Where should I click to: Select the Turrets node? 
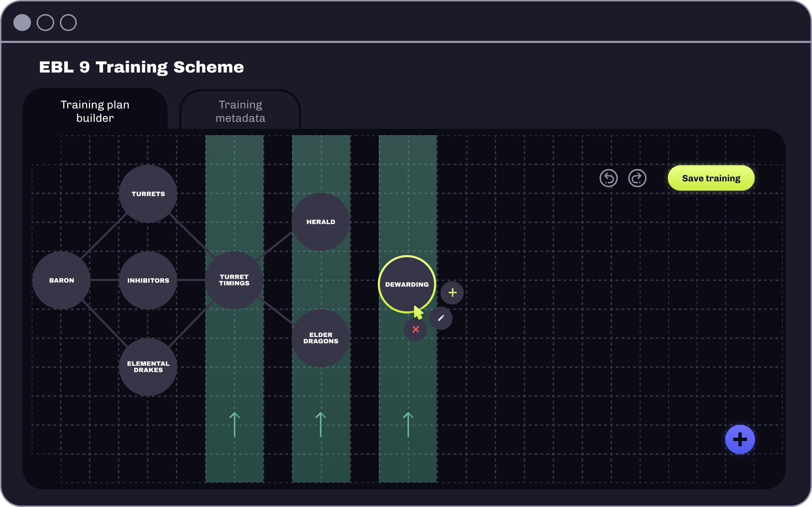tap(148, 194)
